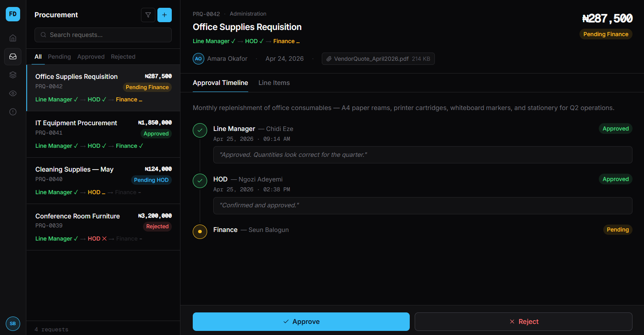The height and width of the screenshot is (335, 644).
Task: Click HOD approver Ngozi Adeyemi
Action: [x=261, y=179]
